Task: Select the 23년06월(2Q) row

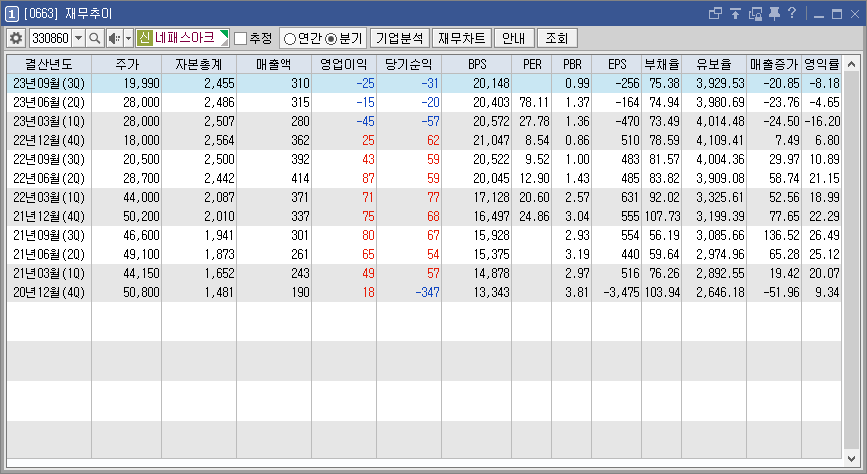Action: 424,102
